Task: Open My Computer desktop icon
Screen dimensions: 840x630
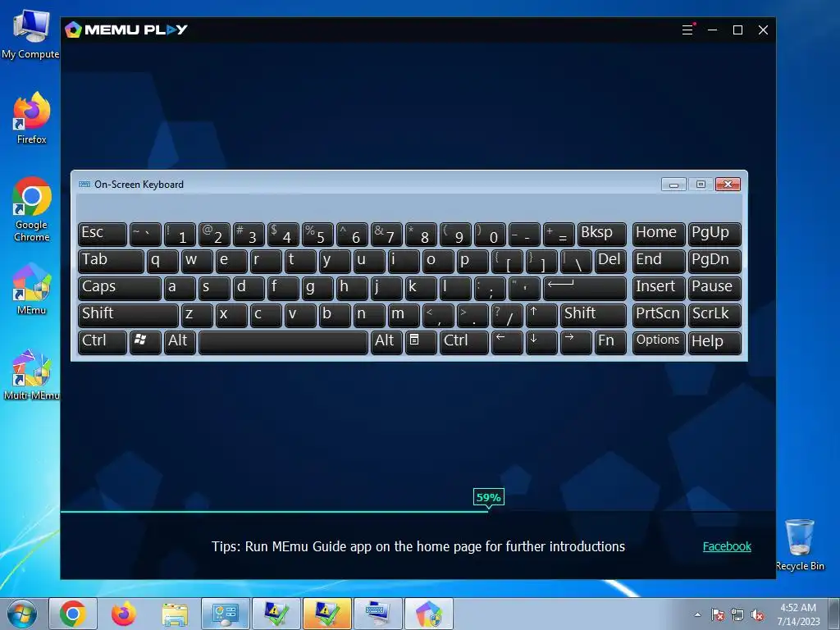Action: click(30, 34)
